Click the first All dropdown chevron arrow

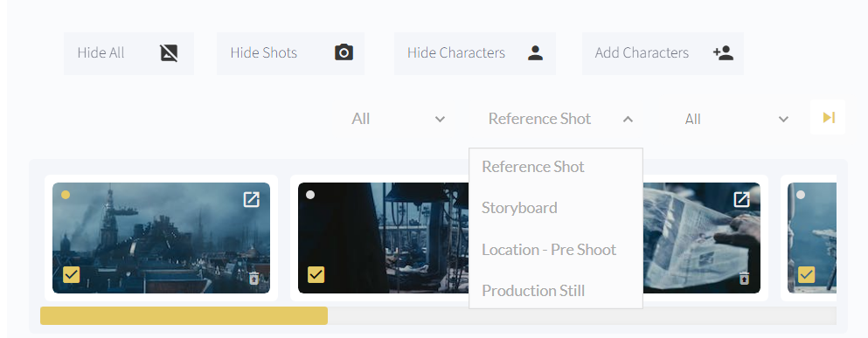click(x=440, y=119)
